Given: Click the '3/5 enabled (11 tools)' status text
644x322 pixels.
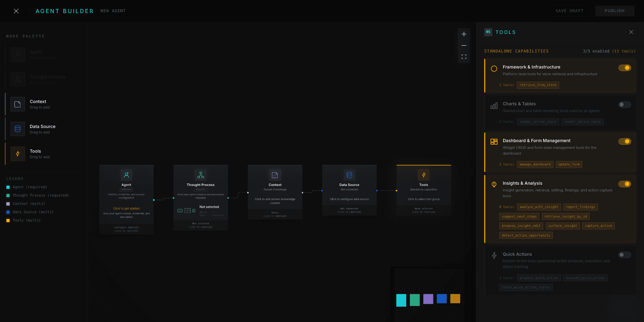Looking at the screenshot, I should (609, 51).
